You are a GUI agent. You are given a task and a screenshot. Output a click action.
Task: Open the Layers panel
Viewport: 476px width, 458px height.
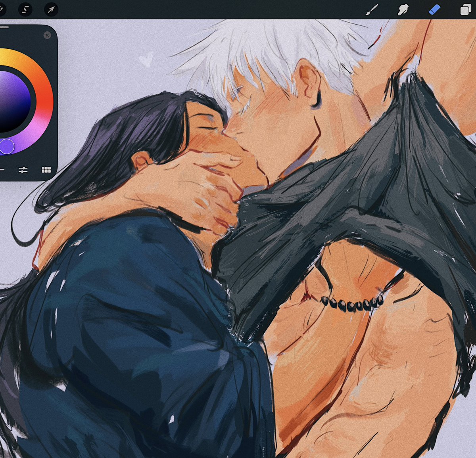[x=466, y=10]
